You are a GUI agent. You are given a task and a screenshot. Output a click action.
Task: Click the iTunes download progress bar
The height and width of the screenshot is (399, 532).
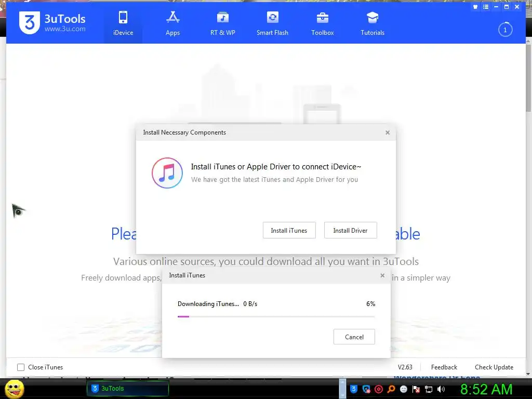pos(276,316)
